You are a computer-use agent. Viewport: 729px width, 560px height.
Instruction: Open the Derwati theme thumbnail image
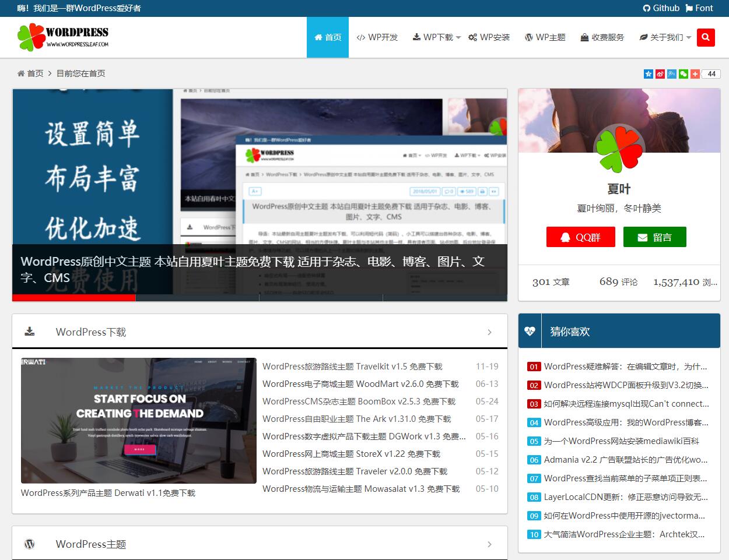click(139, 420)
